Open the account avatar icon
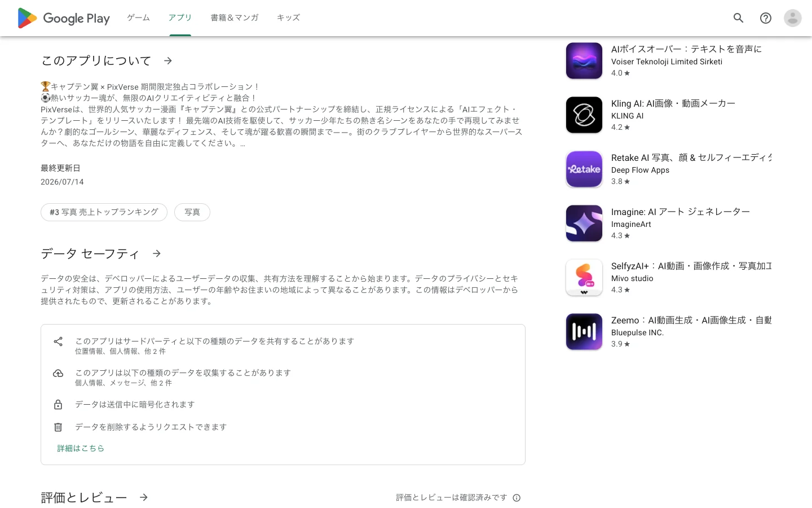This screenshot has width=812, height=508. 792,18
